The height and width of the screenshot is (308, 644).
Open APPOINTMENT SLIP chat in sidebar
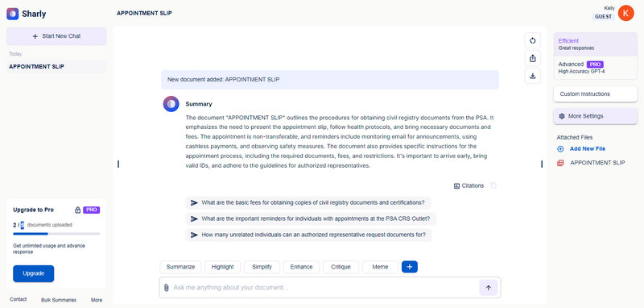pyautogui.click(x=56, y=67)
